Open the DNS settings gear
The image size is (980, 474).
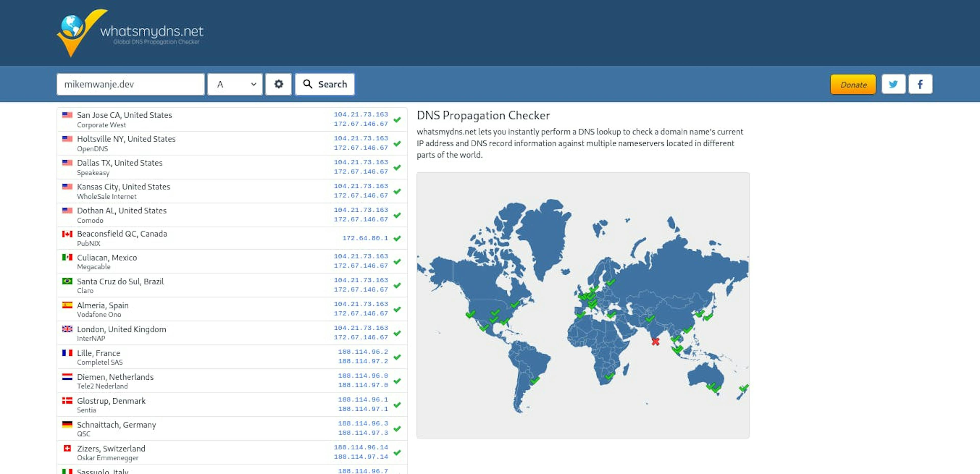click(278, 84)
